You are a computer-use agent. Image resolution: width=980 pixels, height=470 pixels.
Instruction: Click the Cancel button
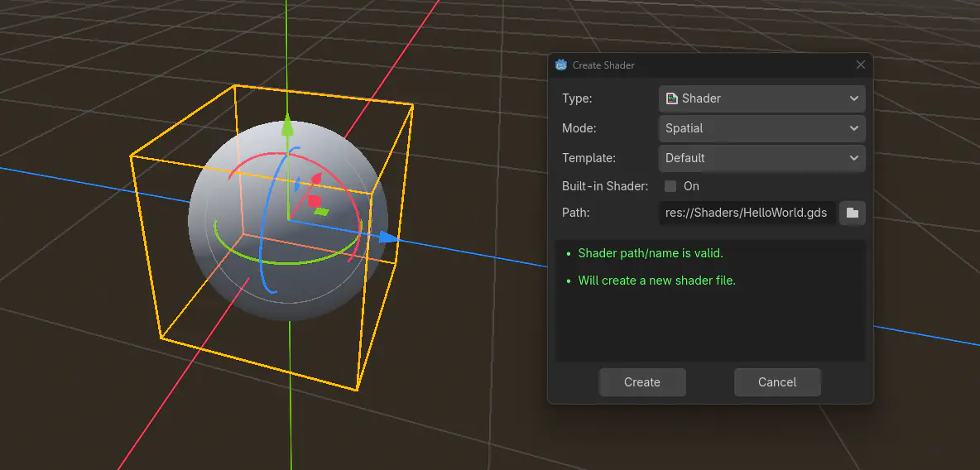coord(777,382)
